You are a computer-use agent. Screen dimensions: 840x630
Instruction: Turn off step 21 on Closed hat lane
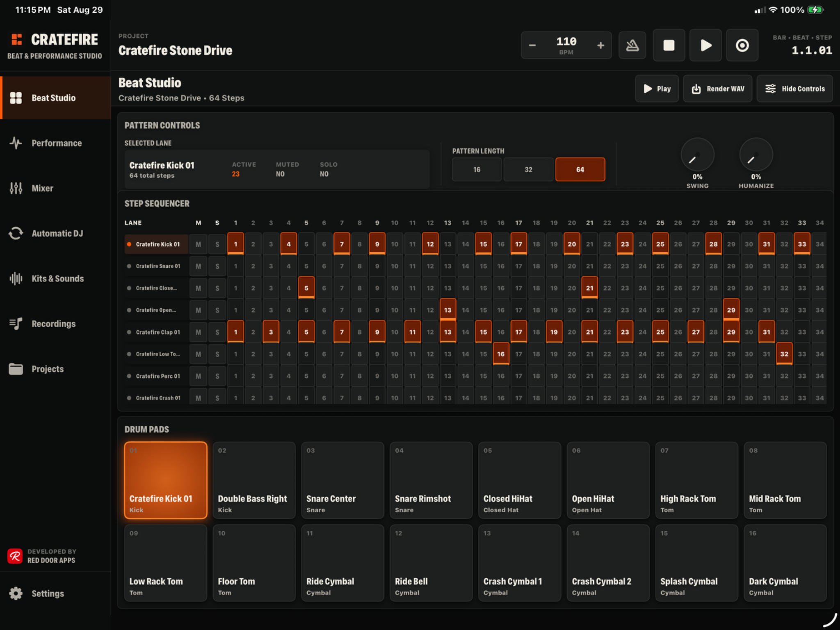click(x=589, y=288)
